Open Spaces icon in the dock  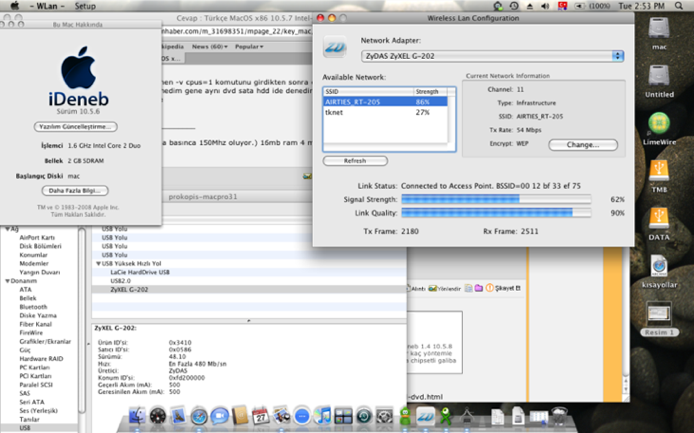click(x=343, y=415)
